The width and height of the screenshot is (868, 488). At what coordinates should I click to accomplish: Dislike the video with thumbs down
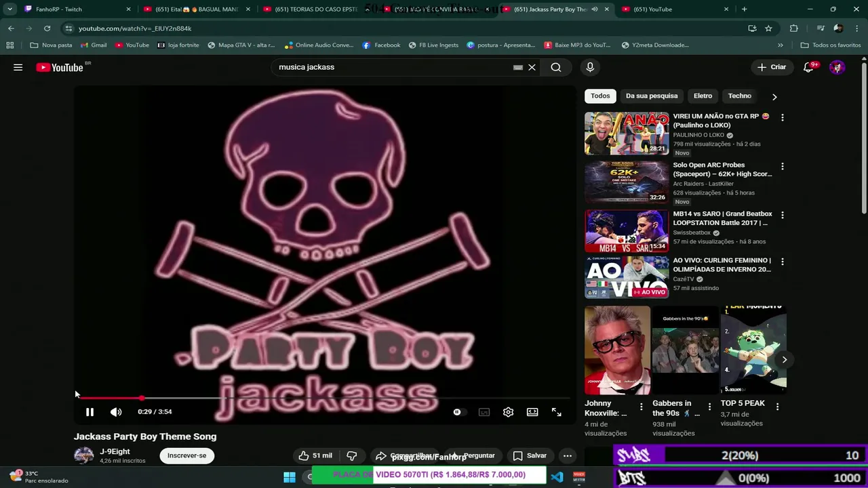(352, 455)
